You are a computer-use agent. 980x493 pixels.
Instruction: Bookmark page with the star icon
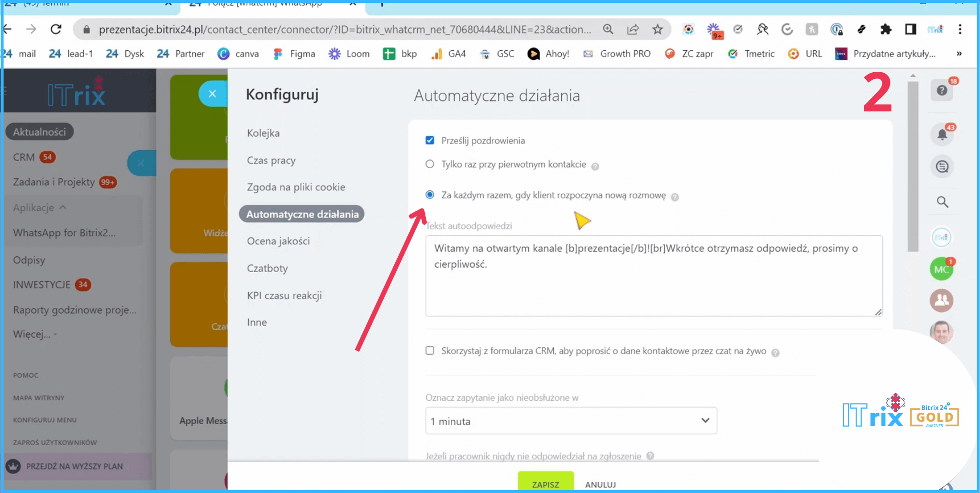[x=657, y=30]
